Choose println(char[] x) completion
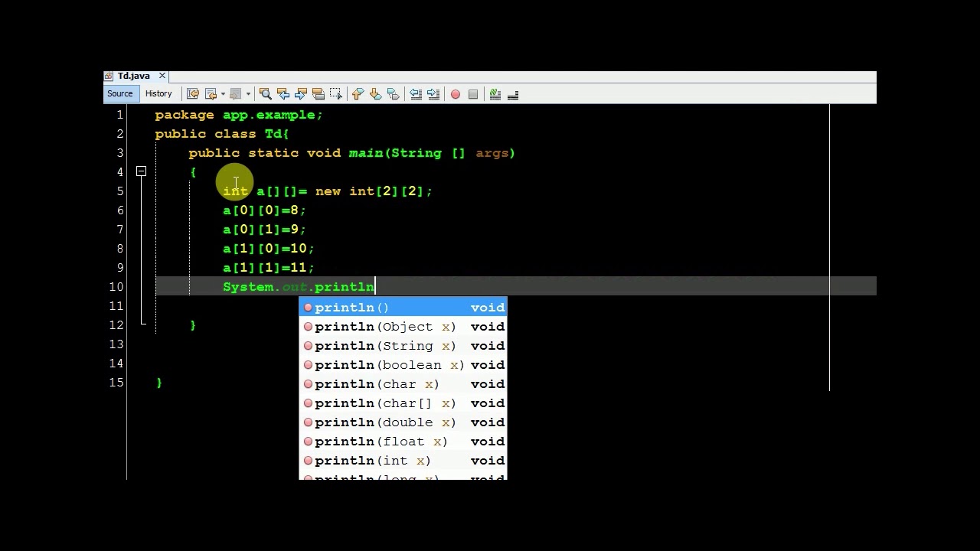Viewport: 980px width, 551px height. click(x=403, y=403)
